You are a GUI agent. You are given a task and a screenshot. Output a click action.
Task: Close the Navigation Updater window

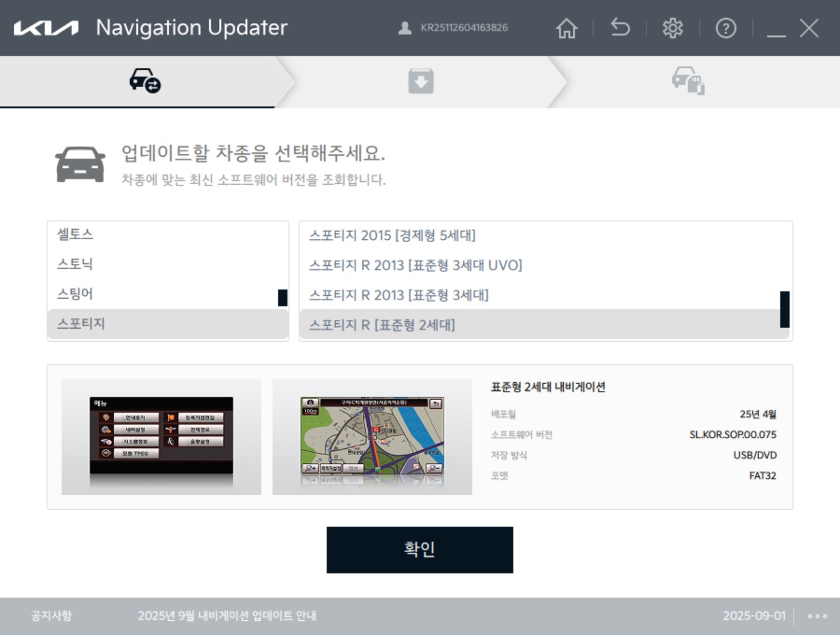(809, 28)
